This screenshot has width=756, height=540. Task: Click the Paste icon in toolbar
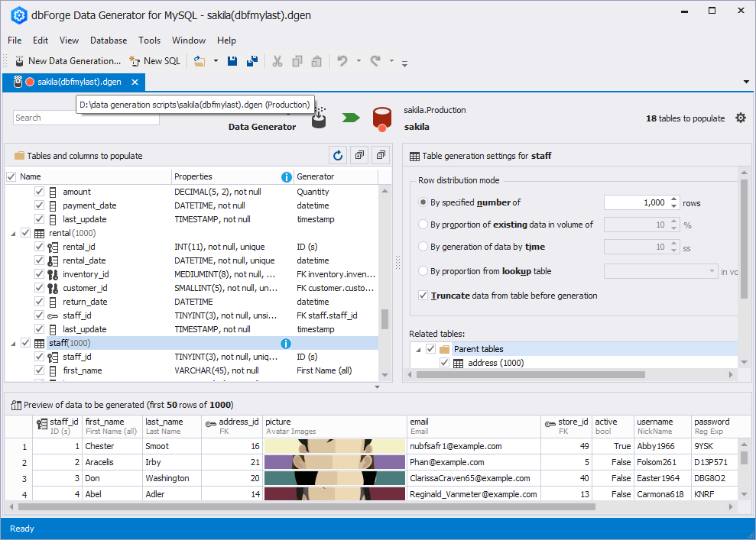(316, 61)
